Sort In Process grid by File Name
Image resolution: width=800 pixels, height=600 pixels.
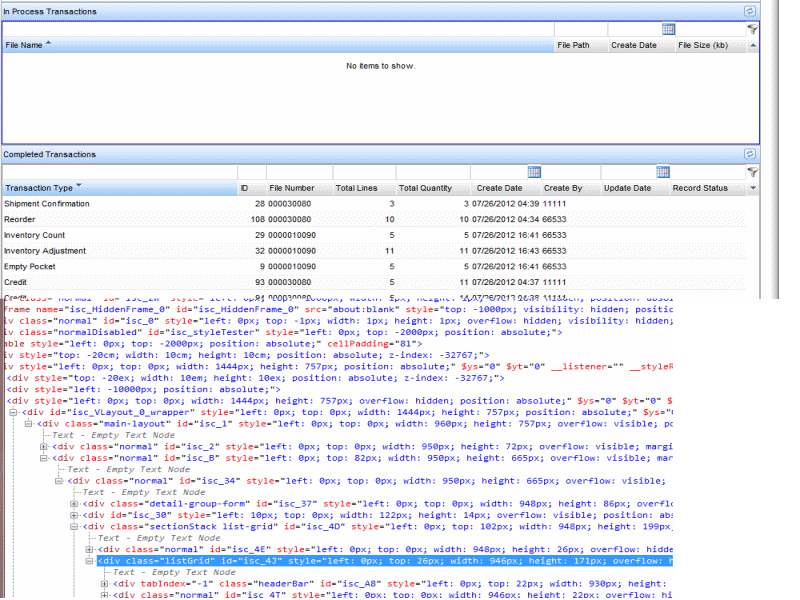25,45
